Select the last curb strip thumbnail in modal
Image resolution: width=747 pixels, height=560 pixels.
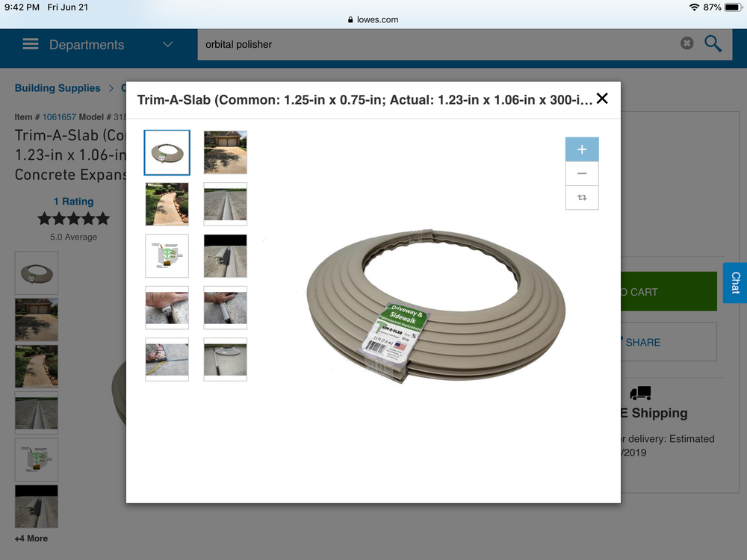[226, 360]
